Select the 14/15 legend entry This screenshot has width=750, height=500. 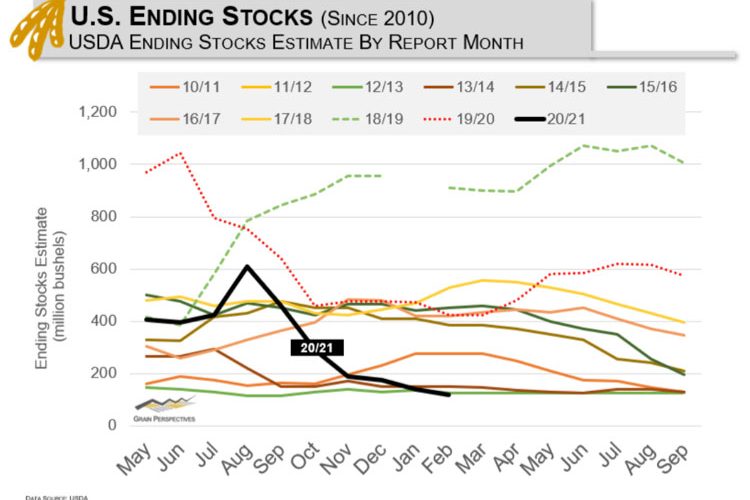pos(551,87)
